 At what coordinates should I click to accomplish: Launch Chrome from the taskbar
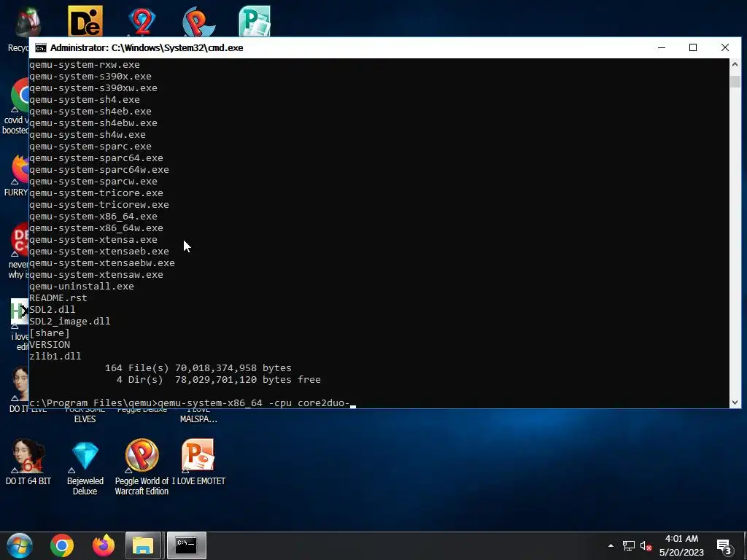pyautogui.click(x=62, y=545)
